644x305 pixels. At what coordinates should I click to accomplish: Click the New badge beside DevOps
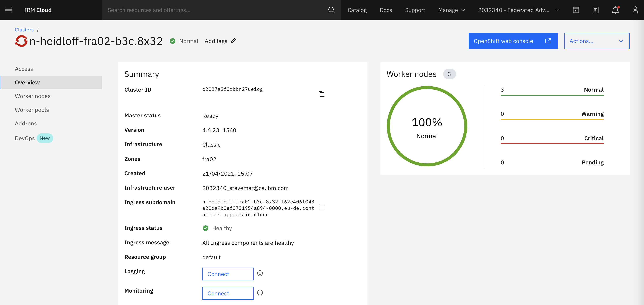pos(45,138)
